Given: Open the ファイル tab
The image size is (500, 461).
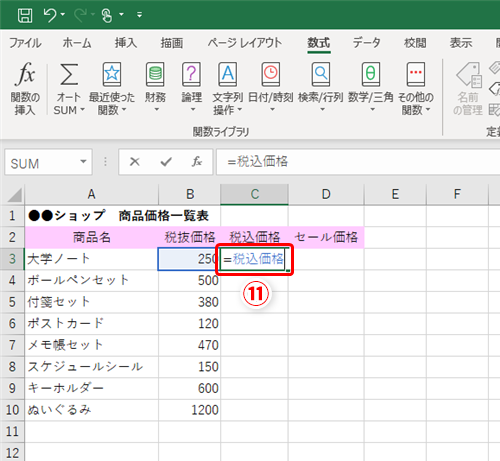Looking at the screenshot, I should 25,43.
